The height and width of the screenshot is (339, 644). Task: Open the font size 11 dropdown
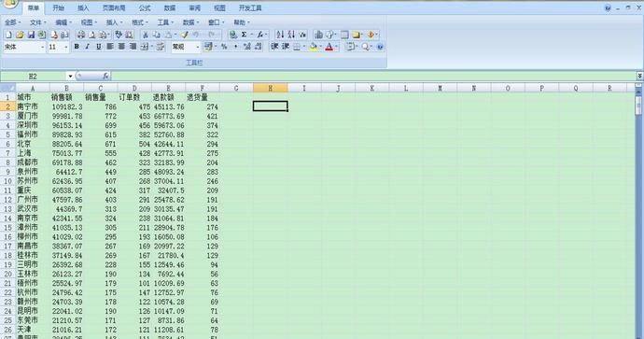coord(65,48)
